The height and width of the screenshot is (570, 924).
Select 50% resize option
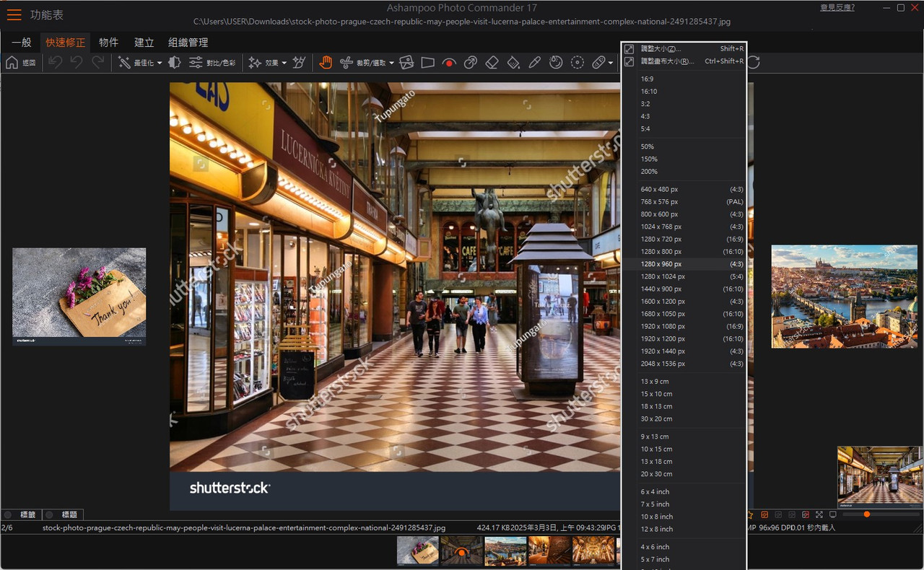[684, 146]
